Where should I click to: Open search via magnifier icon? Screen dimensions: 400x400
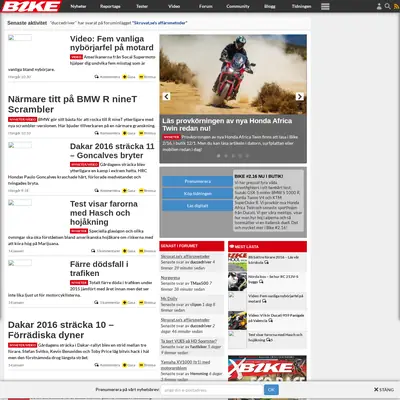387,6
